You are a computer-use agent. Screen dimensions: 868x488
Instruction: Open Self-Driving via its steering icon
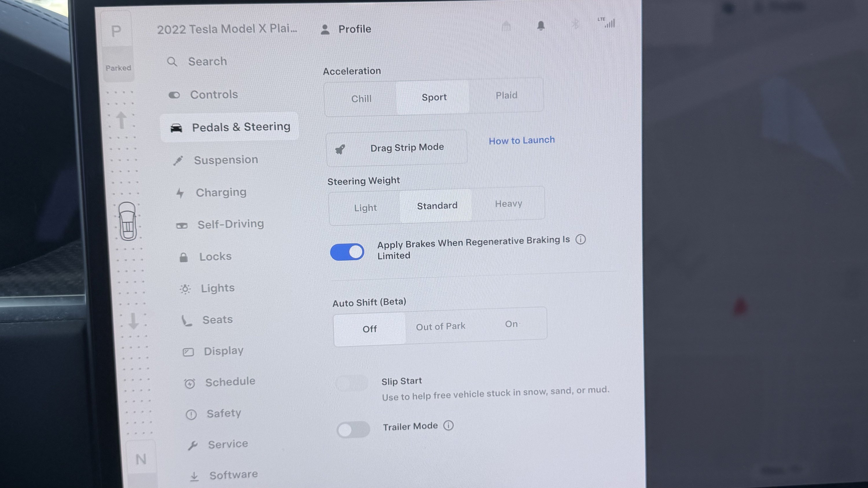tap(182, 226)
